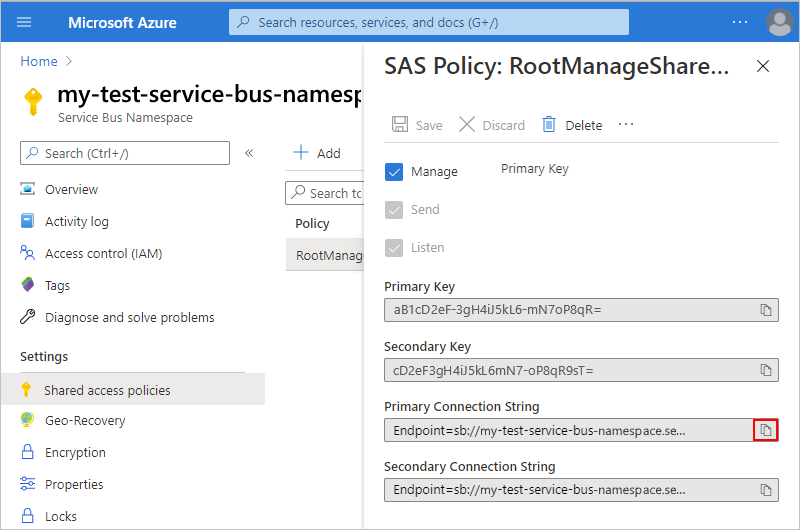Copy the Primary Connection String

(766, 430)
